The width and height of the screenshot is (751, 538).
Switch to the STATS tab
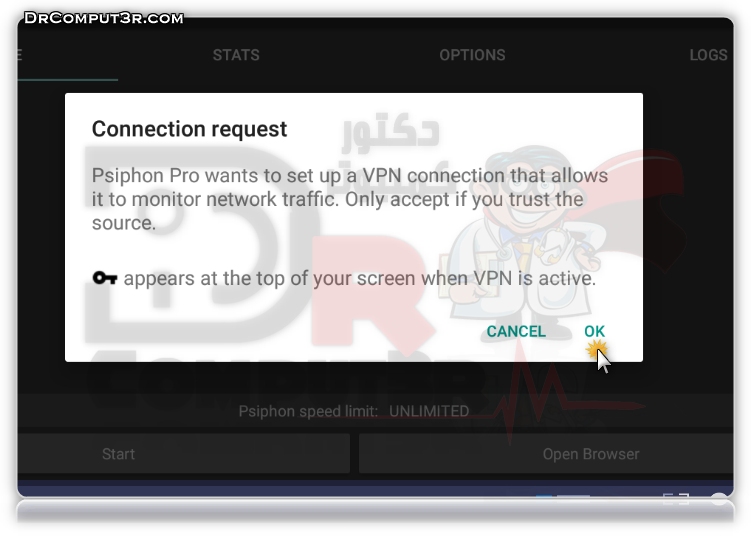[236, 55]
